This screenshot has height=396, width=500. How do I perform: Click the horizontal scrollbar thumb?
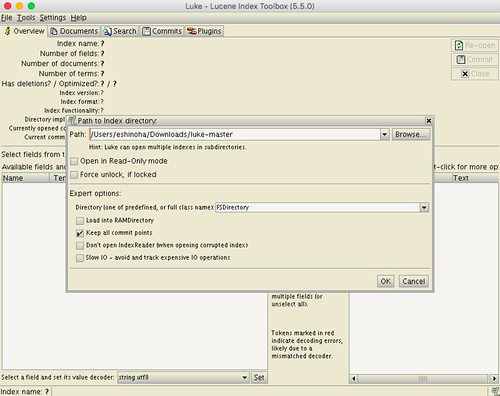pyautogui.click(x=423, y=379)
